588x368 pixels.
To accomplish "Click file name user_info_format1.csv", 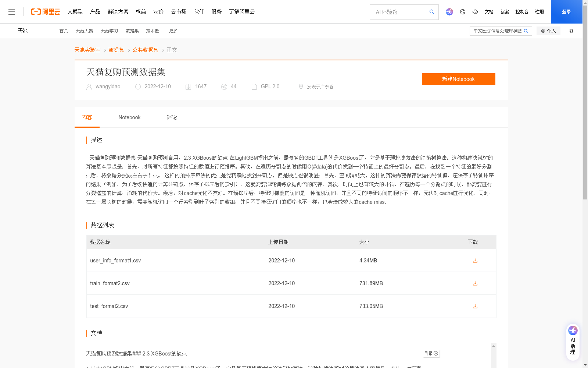I will click(x=115, y=261).
